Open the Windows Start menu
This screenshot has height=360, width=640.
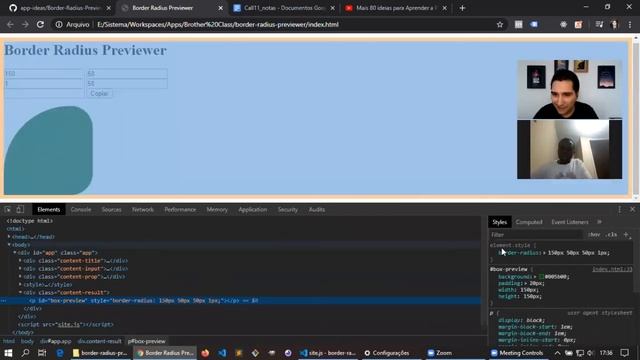(8, 353)
